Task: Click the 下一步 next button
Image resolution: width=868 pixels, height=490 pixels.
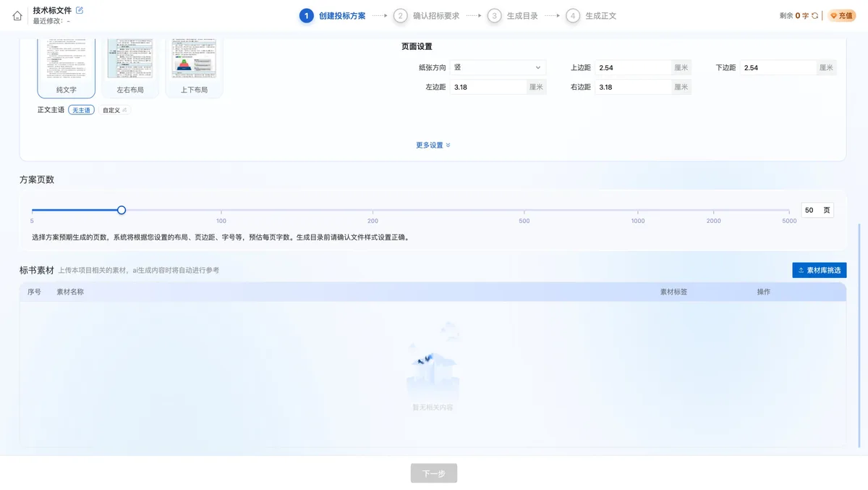Action: tap(434, 473)
